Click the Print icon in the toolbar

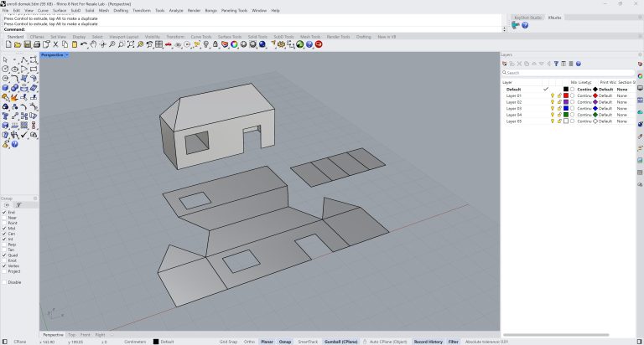(x=37, y=44)
